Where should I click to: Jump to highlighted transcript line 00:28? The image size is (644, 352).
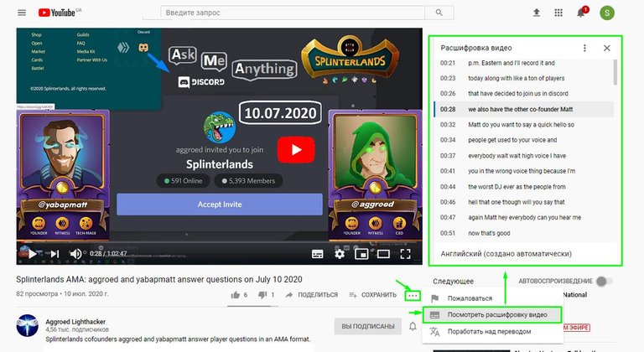[523, 109]
